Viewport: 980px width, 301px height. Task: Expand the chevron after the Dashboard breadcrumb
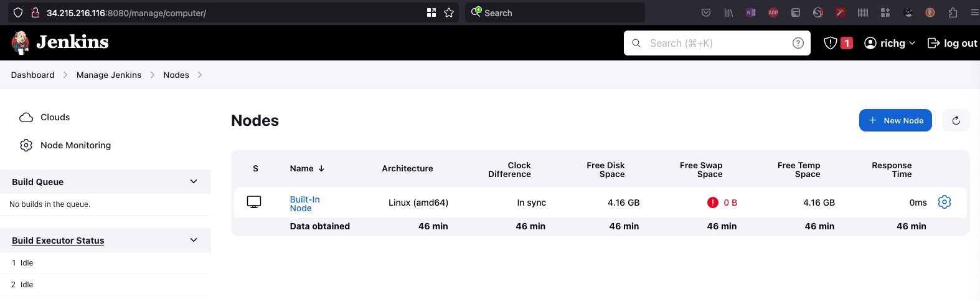pos(65,75)
